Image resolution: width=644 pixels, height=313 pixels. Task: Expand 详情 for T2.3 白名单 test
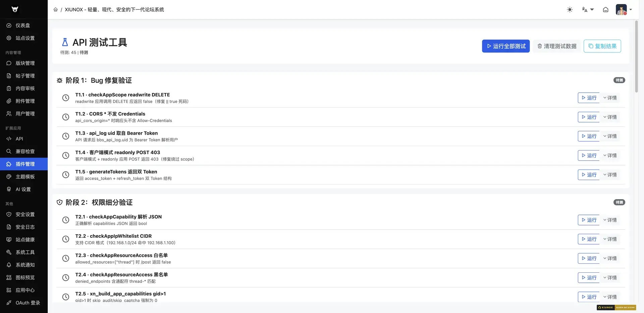[x=610, y=259]
